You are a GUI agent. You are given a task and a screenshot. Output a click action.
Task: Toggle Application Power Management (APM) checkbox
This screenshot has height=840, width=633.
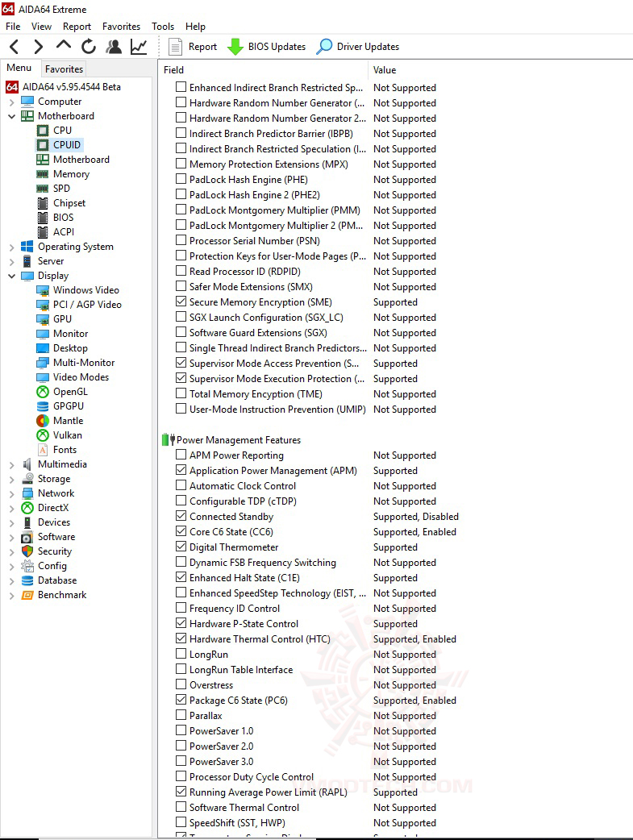(181, 470)
